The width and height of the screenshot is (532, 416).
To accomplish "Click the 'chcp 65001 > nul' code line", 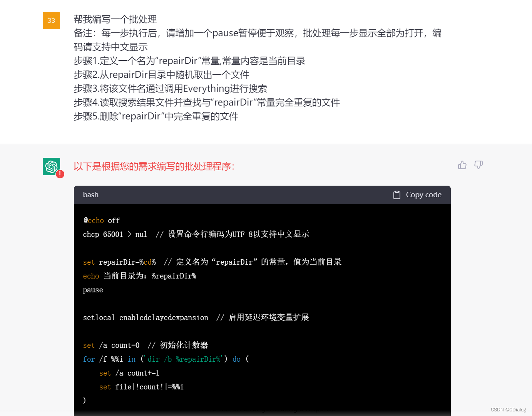I will (x=196, y=234).
